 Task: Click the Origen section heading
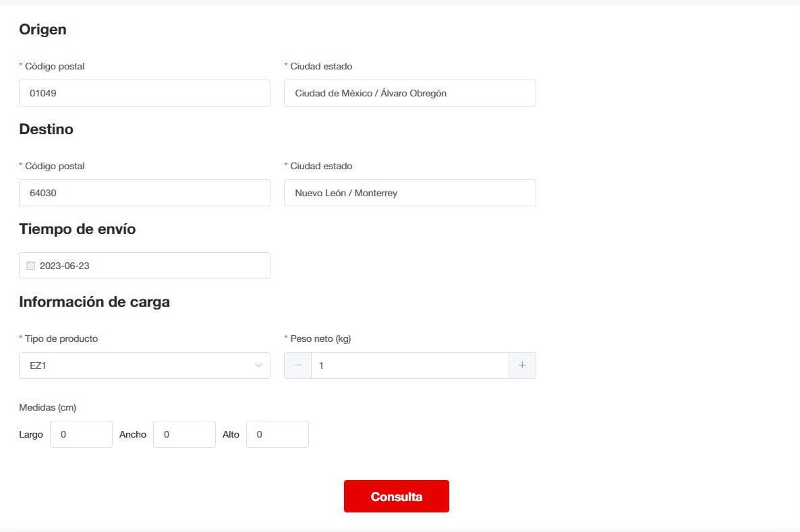coord(42,30)
